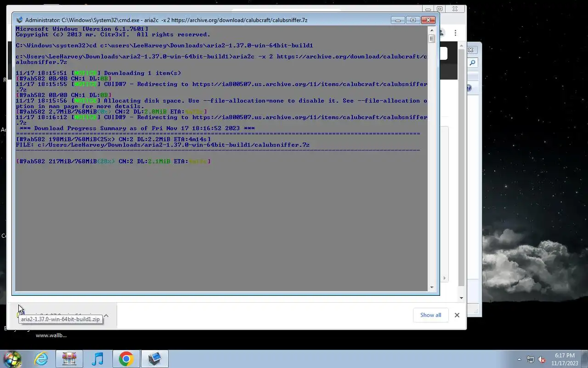Close the aria2c command prompt window
Image resolution: width=588 pixels, height=368 pixels.
[428, 20]
